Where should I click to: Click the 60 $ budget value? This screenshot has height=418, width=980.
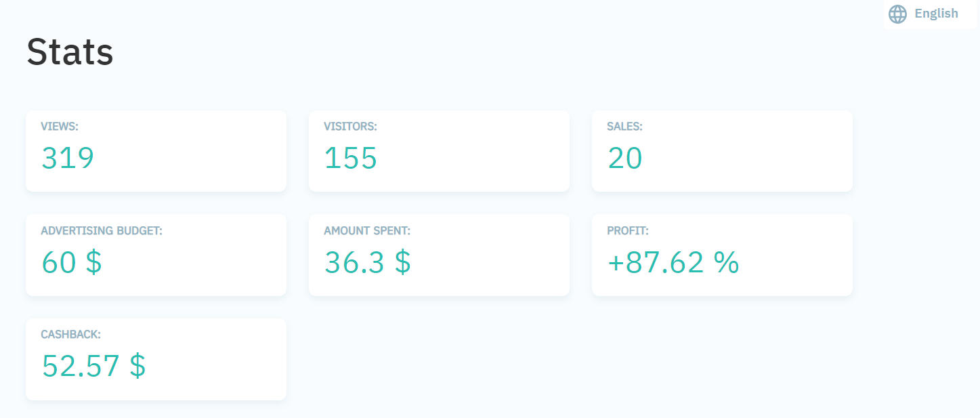[x=72, y=262]
